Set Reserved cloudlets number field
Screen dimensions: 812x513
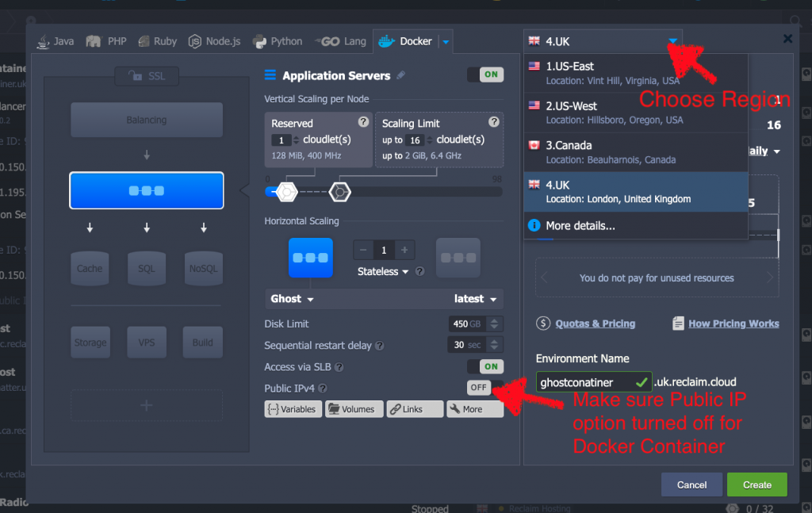click(x=282, y=140)
